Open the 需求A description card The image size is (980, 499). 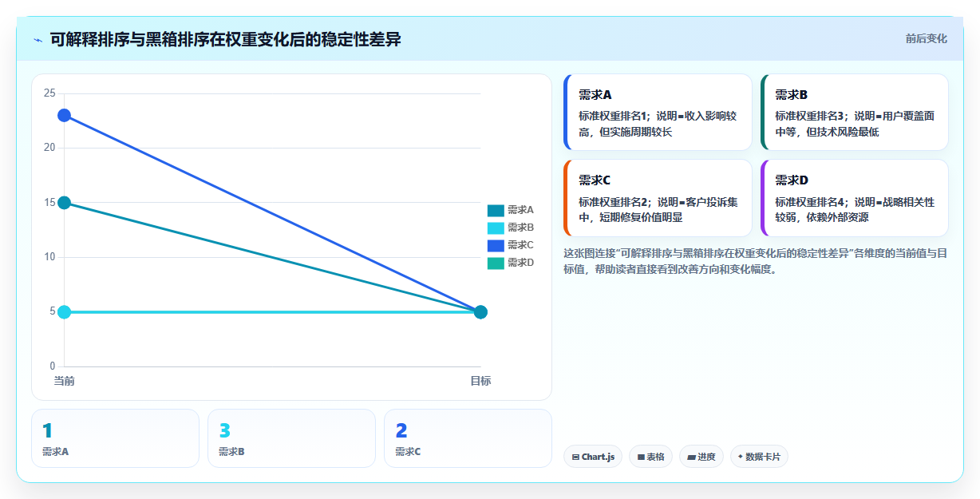[658, 113]
